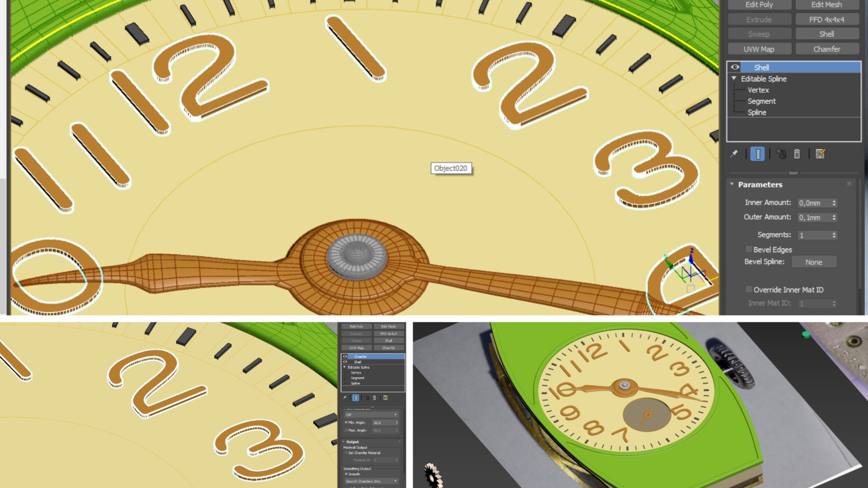This screenshot has width=868, height=488.
Task: Collapse the Parameters rollout
Action: click(732, 184)
